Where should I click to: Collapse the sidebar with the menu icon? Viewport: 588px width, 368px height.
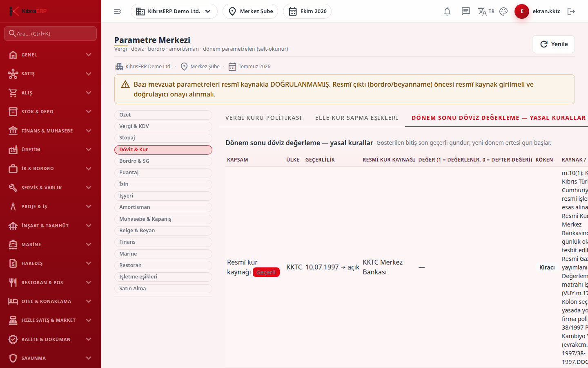pyautogui.click(x=118, y=11)
